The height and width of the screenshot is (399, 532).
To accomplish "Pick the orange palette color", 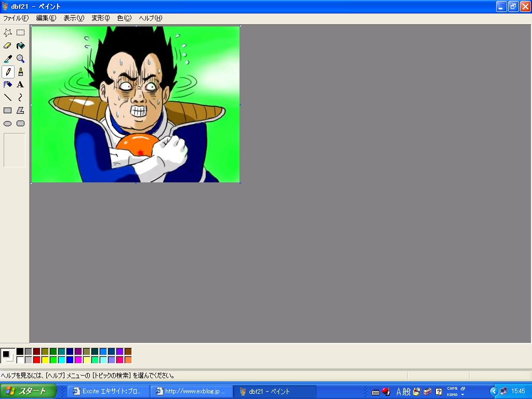I will point(128,360).
